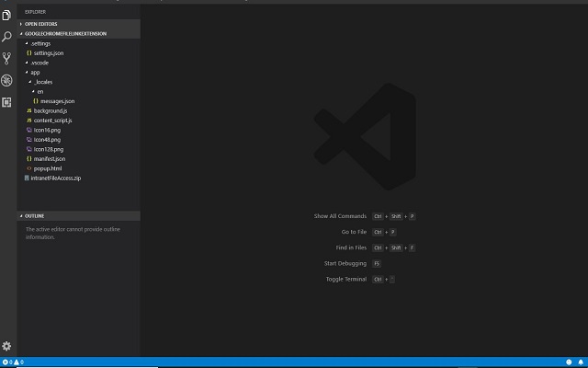Collapse the .vscode folder

click(x=79, y=63)
